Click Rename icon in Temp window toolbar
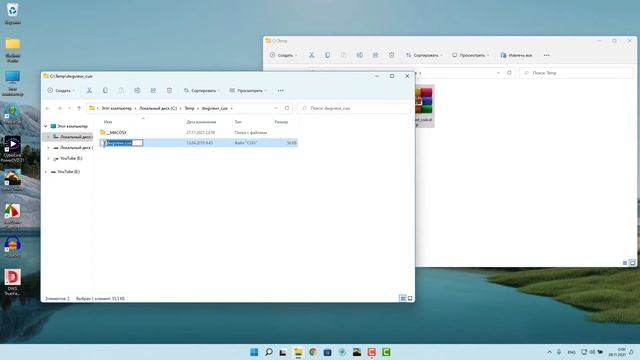This screenshot has height=360, width=640. coord(360,55)
